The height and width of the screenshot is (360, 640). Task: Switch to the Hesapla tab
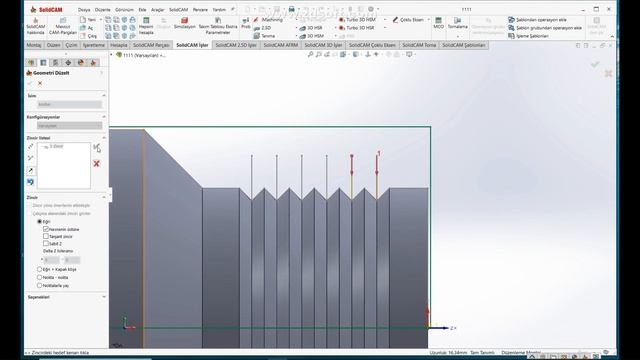click(119, 45)
